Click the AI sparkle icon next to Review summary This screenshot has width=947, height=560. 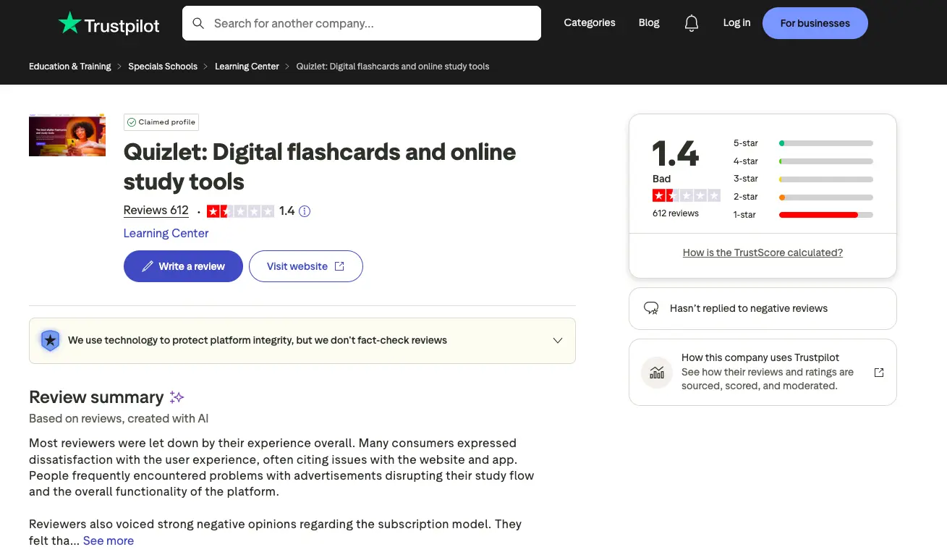(176, 396)
